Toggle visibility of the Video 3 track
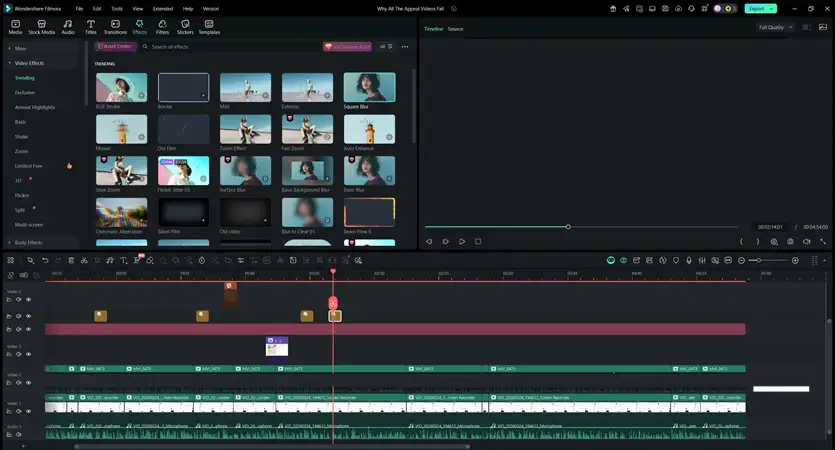Viewport: 835px width, 450px height. (28, 354)
